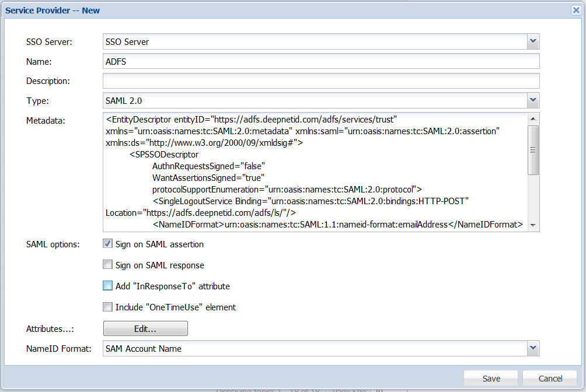The height and width of the screenshot is (392, 586).
Task: Click the SAM Account Name field
Action: click(x=314, y=348)
